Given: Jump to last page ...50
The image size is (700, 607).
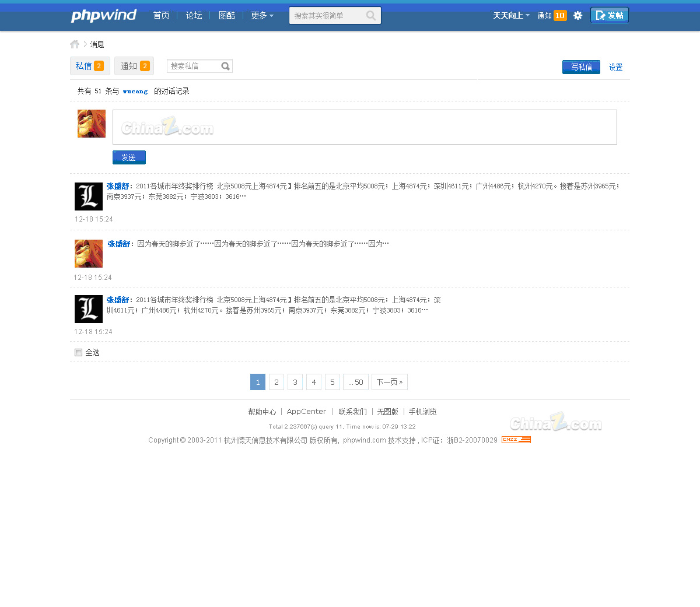Looking at the screenshot, I should tap(356, 382).
